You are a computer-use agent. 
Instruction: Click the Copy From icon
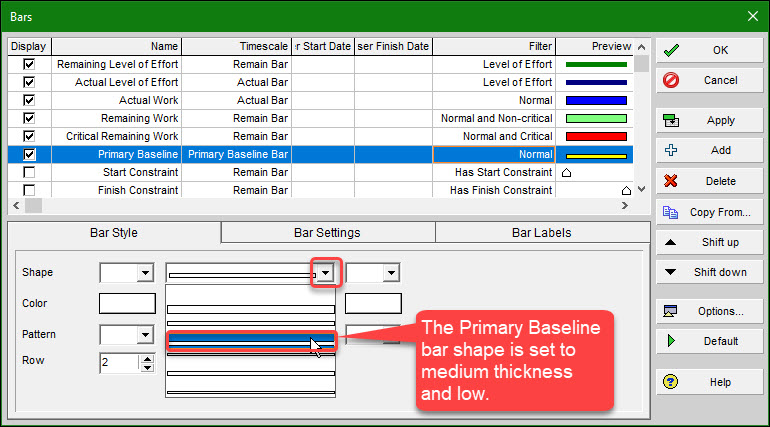click(x=671, y=212)
